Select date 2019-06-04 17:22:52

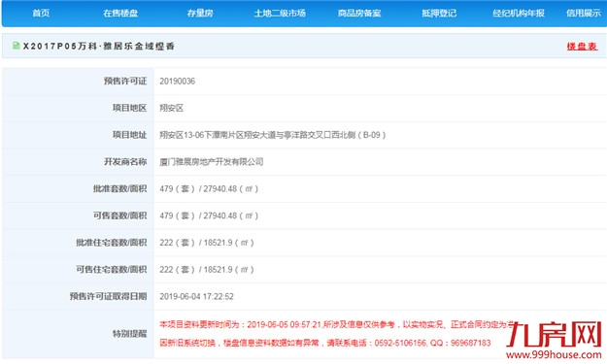point(196,297)
